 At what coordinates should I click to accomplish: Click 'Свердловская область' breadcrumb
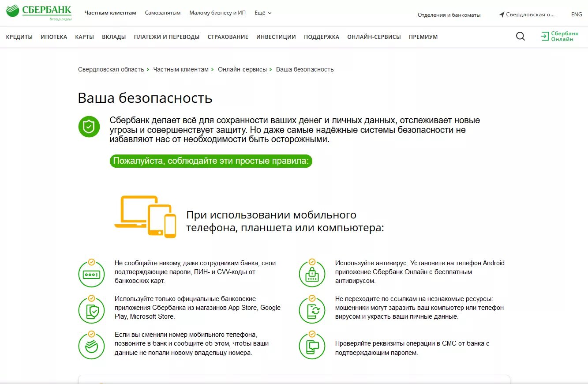(x=111, y=69)
